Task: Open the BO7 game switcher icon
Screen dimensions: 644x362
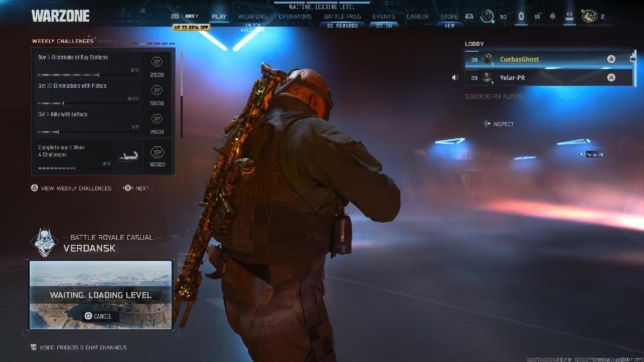Action: (192, 17)
